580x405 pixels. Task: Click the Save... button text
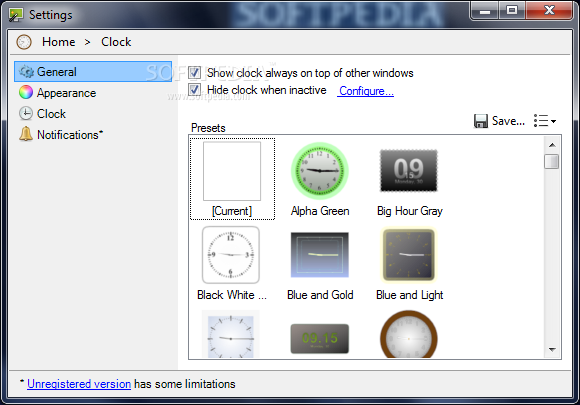point(508,121)
